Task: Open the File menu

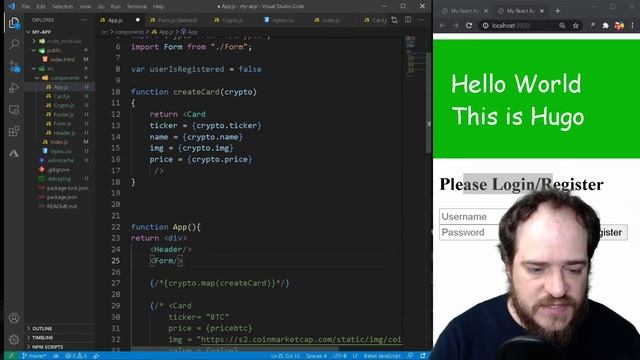Action: pyautogui.click(x=26, y=7)
